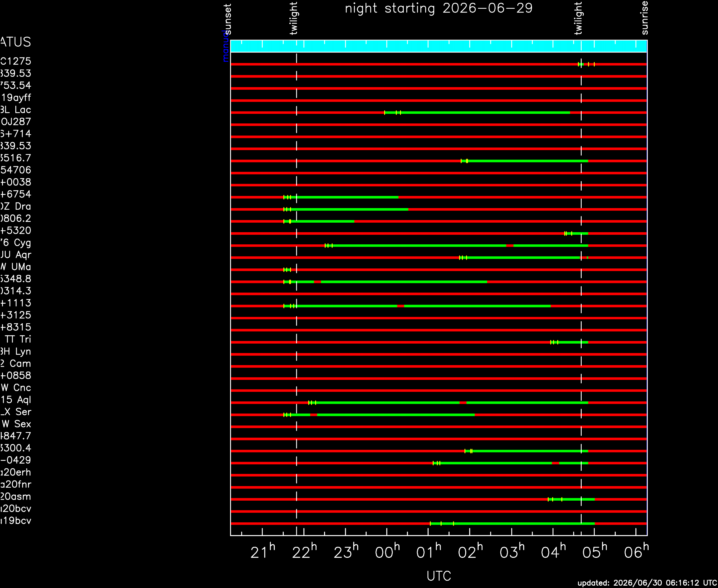The height and width of the screenshot is (588, 718).
Task: Select the +3125 target label
Action: (16, 315)
